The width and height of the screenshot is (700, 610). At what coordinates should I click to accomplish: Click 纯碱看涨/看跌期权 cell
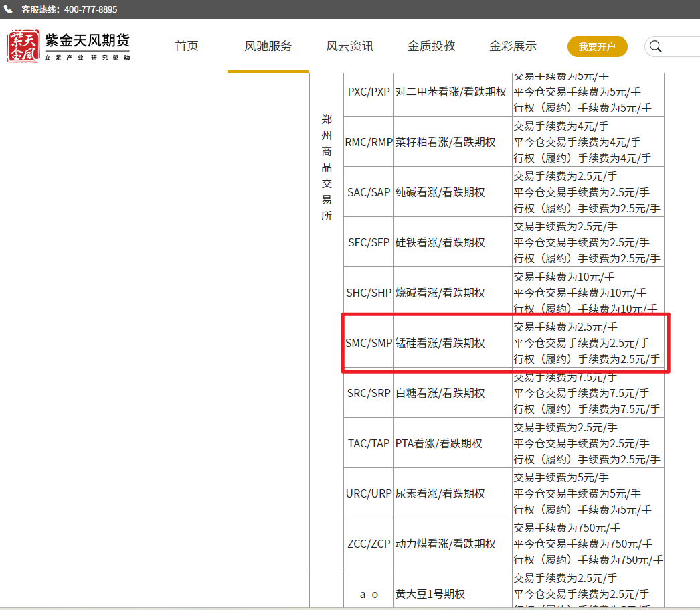pyautogui.click(x=452, y=192)
